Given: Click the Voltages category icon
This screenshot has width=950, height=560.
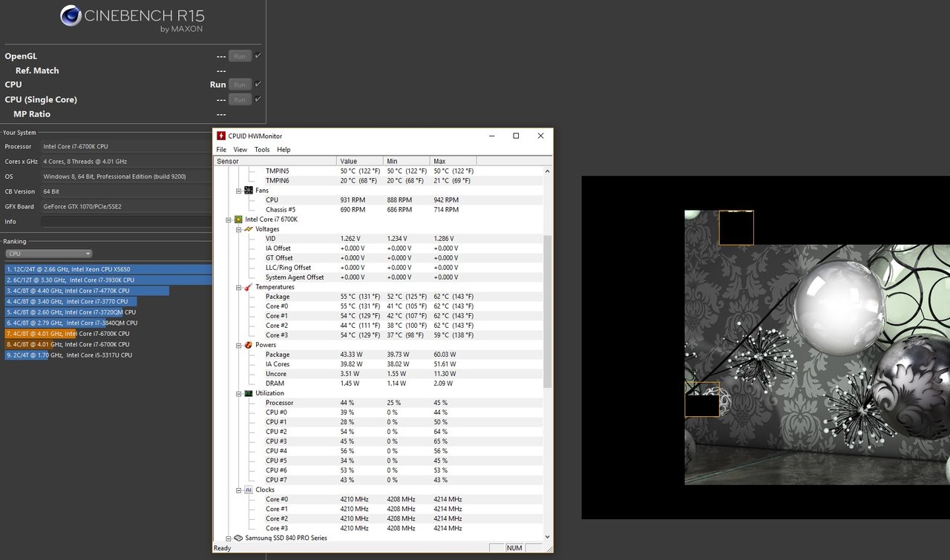Looking at the screenshot, I should tap(249, 229).
